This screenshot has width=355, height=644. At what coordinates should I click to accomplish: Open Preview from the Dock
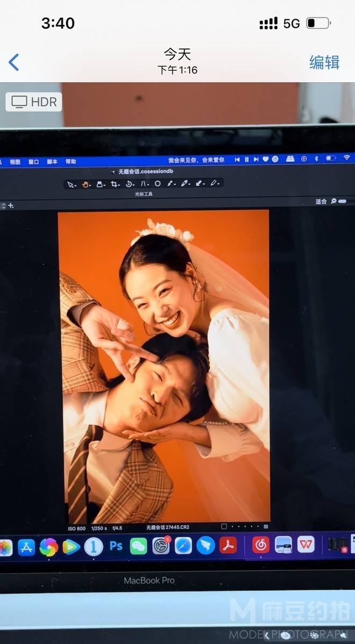pos(284,544)
